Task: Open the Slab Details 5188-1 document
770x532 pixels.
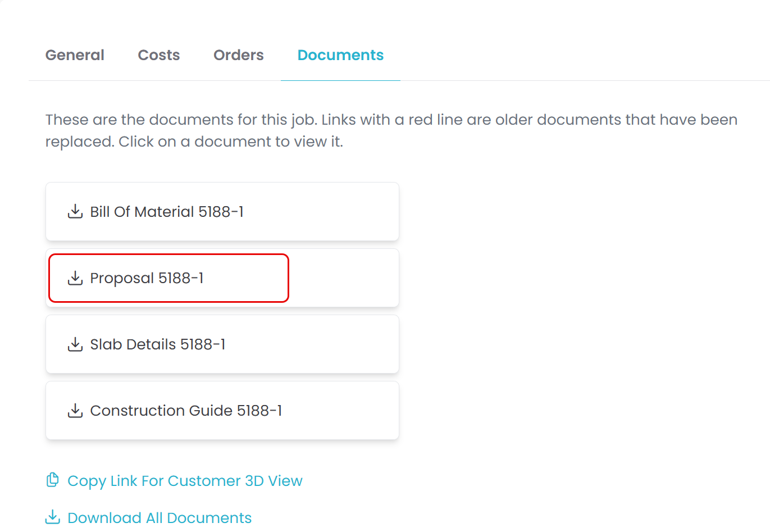Action: click(x=158, y=344)
